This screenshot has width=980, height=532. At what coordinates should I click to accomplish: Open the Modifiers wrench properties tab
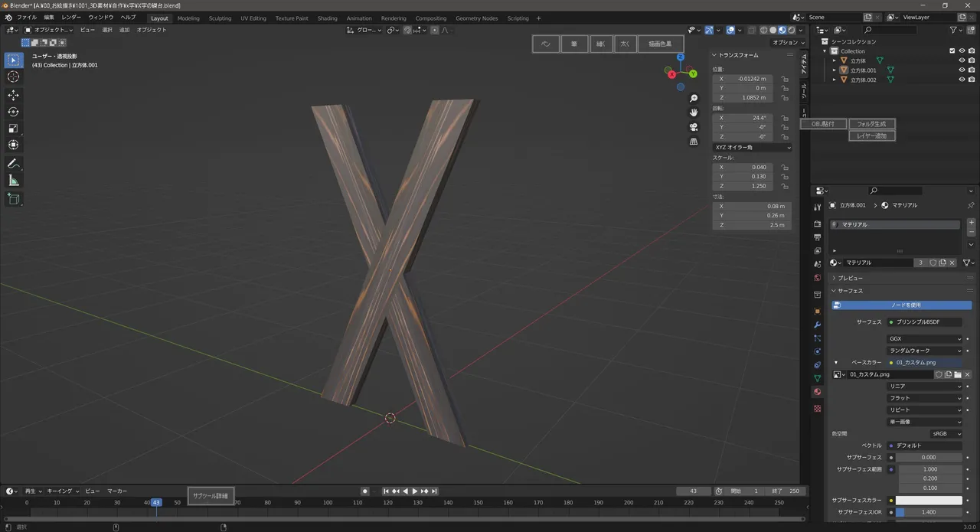tap(817, 325)
